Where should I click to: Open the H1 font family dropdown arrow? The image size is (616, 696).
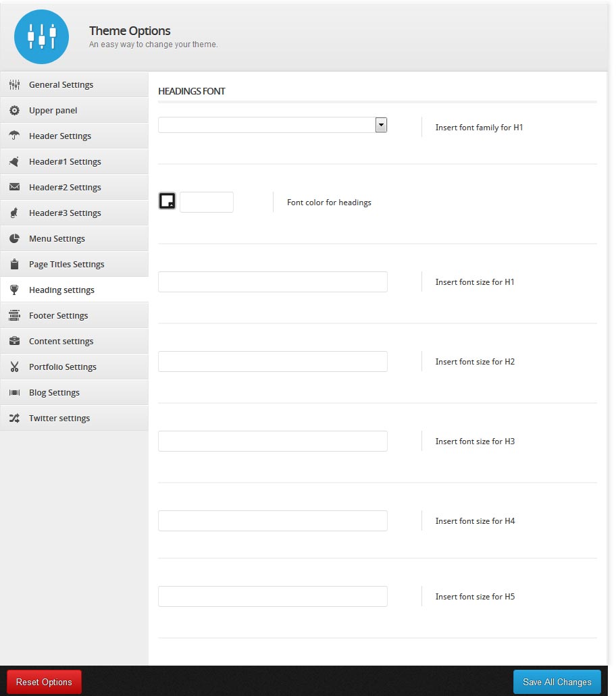point(381,125)
